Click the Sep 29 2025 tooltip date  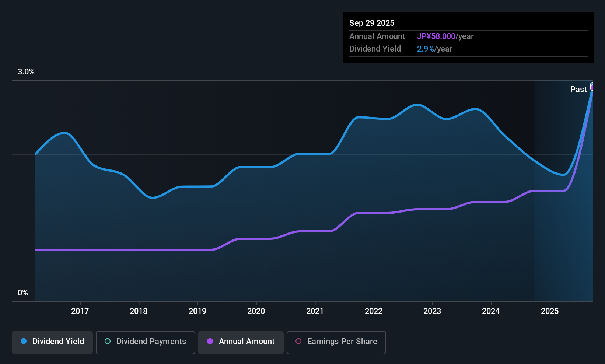(372, 23)
